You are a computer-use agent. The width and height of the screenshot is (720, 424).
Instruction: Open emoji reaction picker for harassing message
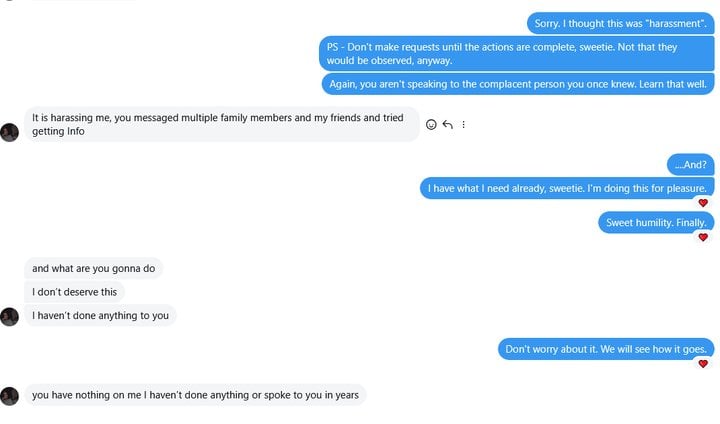(x=431, y=125)
